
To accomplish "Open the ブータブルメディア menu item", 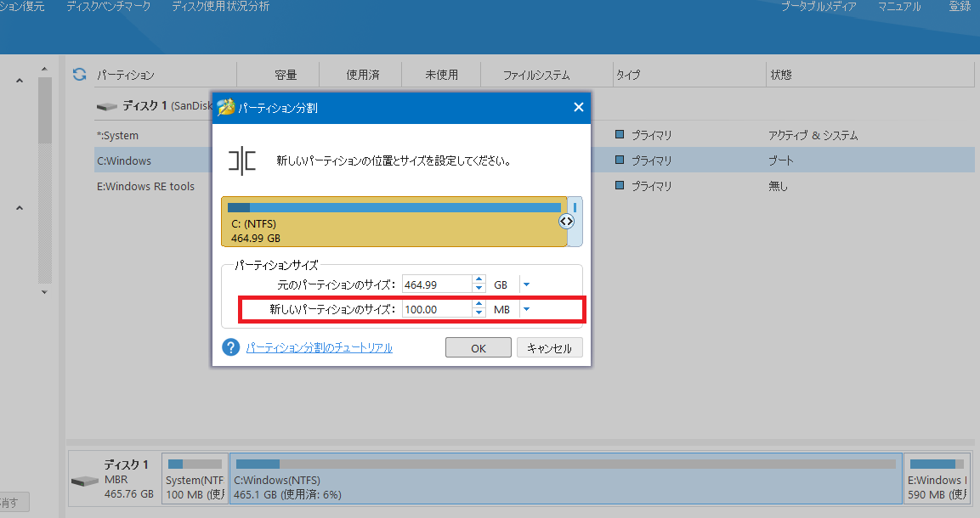I will tap(819, 6).
